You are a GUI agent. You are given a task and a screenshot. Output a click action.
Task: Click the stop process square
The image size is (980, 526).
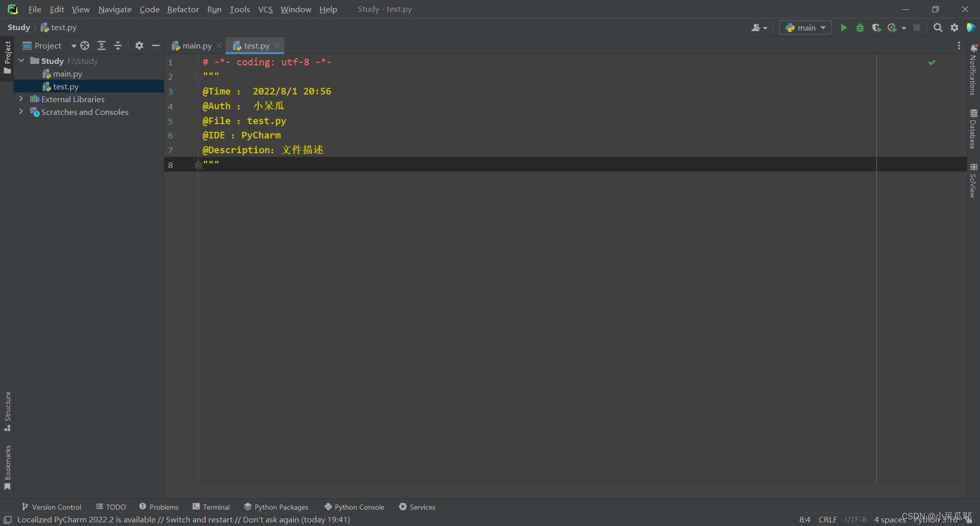[917, 28]
